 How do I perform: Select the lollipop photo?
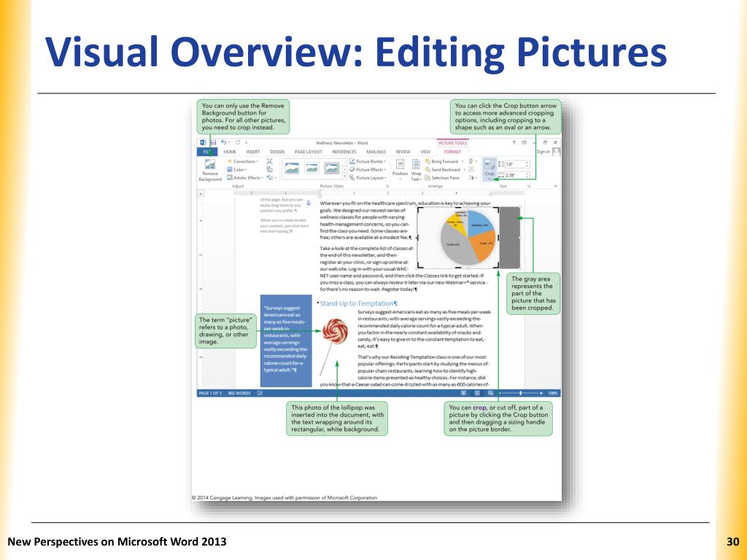[x=334, y=345]
